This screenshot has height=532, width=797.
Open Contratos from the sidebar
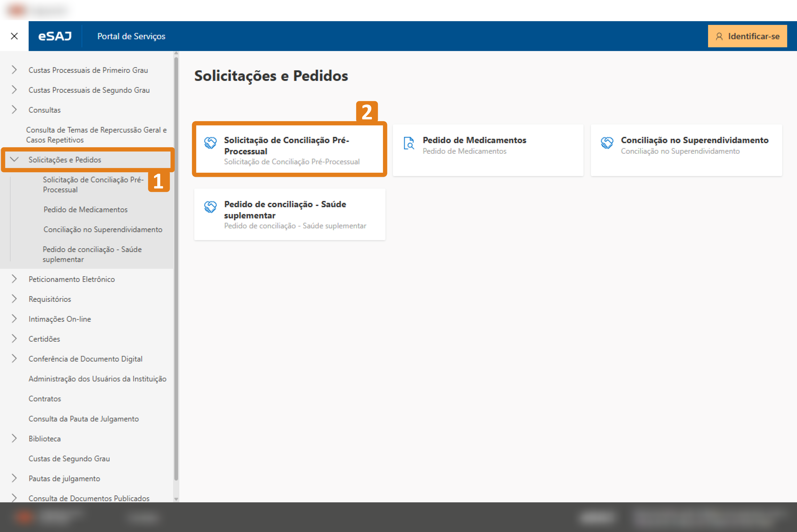(45, 399)
